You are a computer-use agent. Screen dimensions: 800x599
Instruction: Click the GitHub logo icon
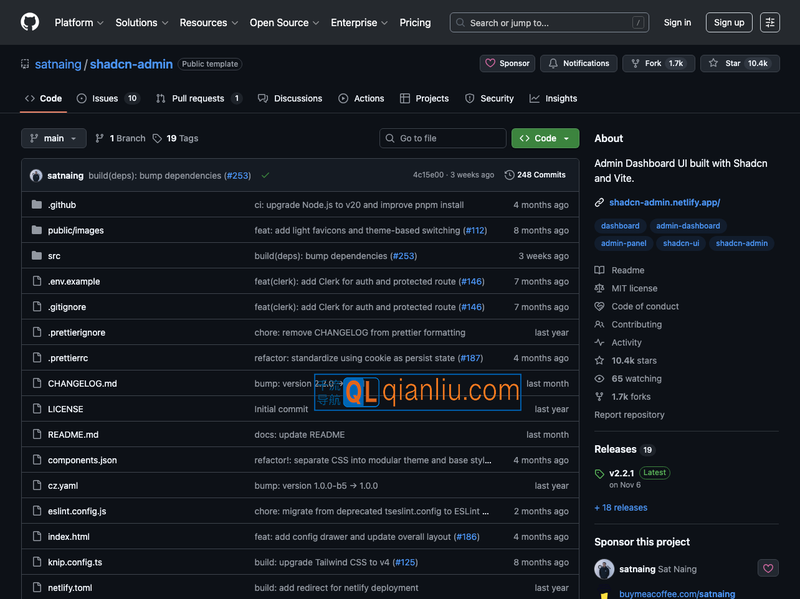click(30, 22)
